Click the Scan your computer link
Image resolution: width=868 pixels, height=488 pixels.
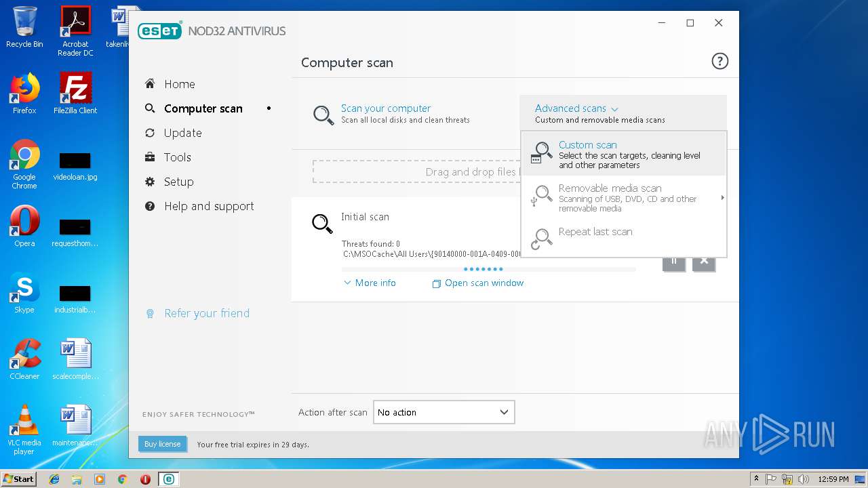(x=386, y=108)
